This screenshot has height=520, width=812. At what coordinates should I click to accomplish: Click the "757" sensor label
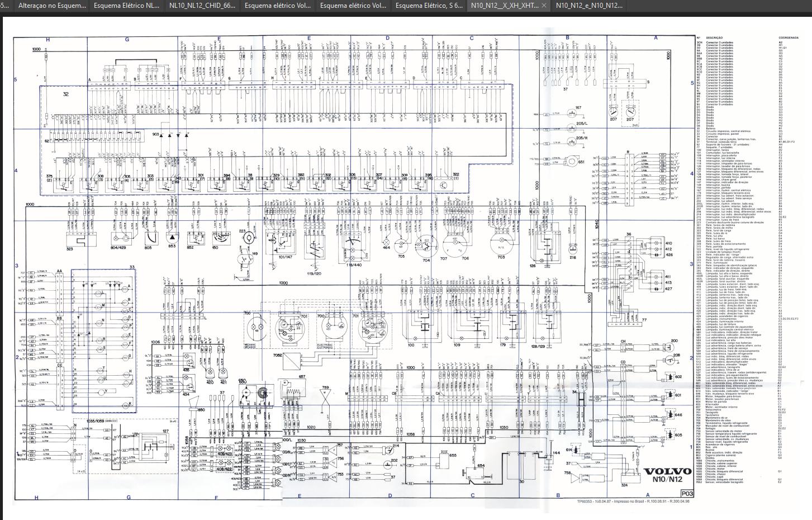pyautogui.click(x=340, y=445)
